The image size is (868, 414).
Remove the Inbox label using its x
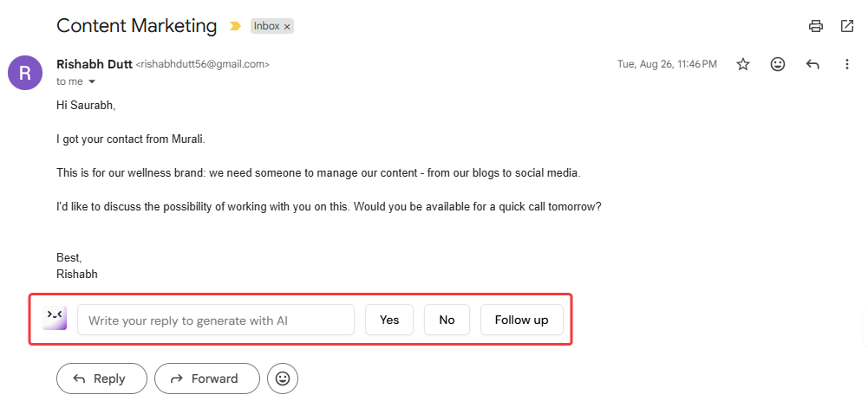[287, 27]
